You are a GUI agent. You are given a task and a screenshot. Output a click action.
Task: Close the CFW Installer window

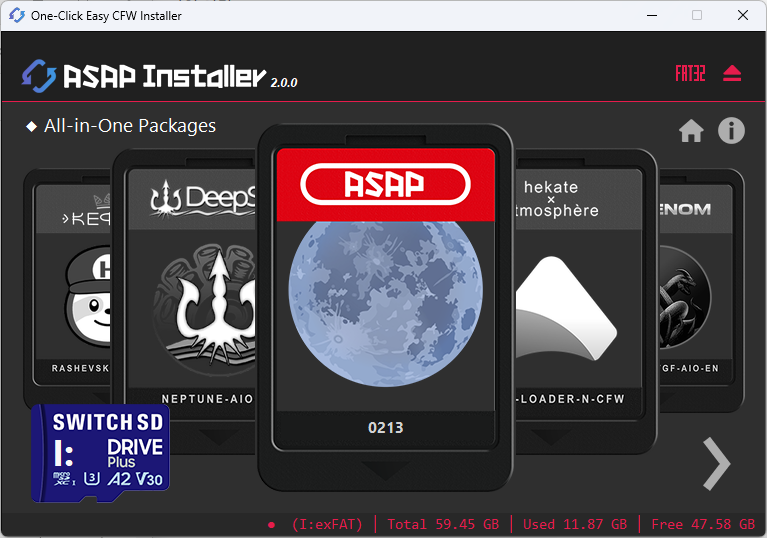743,16
